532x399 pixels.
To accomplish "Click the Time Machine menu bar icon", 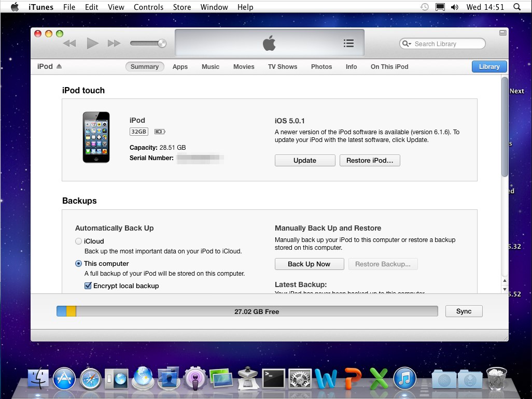I will pyautogui.click(x=425, y=7).
